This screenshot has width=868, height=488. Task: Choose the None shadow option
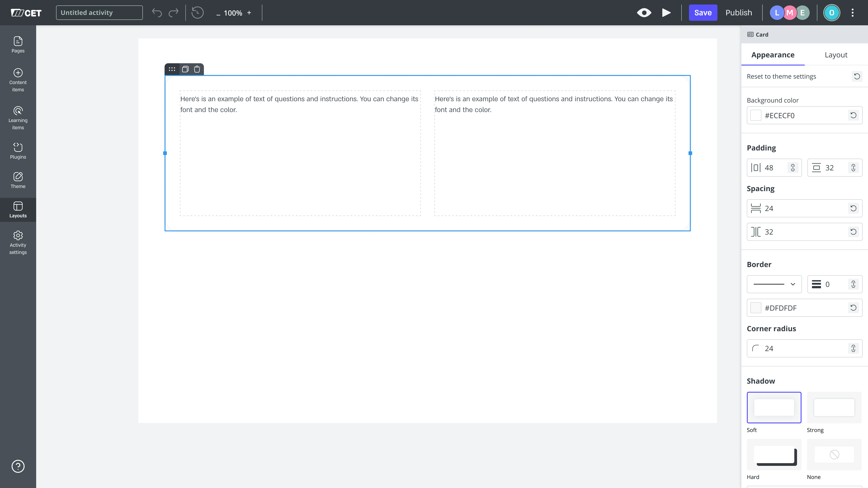coord(834,454)
